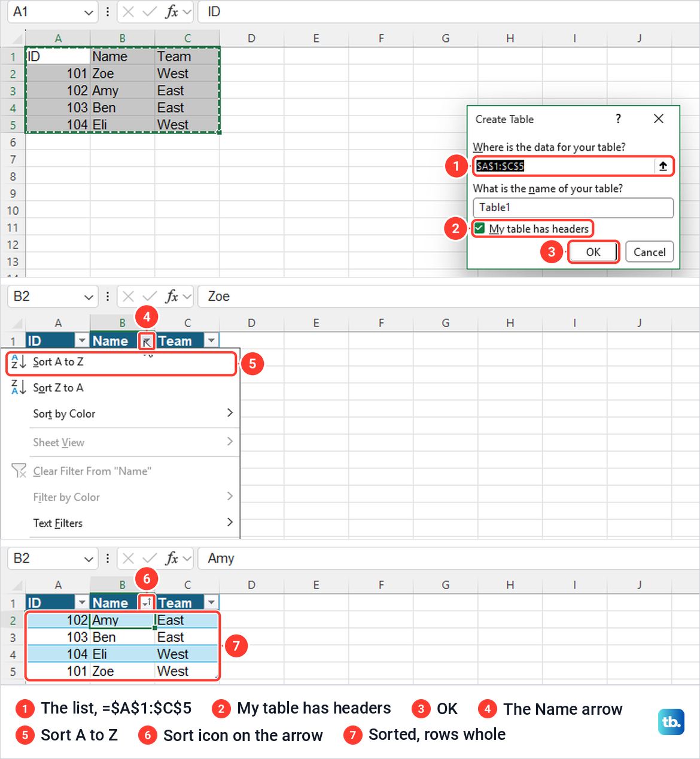This screenshot has width=700, height=759.
Task: Click the table name field containing Table1
Action: [x=573, y=208]
